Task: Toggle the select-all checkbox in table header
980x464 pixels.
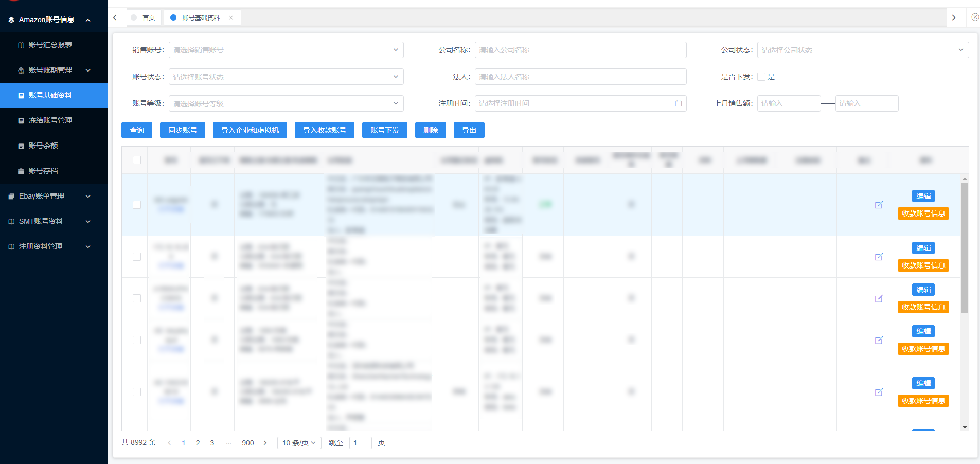Action: coord(137,160)
